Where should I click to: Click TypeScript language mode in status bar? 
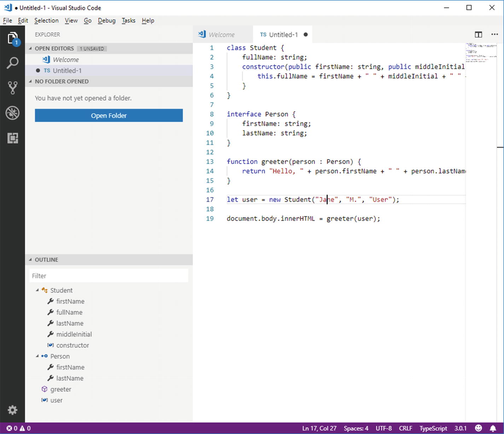pyautogui.click(x=433, y=428)
